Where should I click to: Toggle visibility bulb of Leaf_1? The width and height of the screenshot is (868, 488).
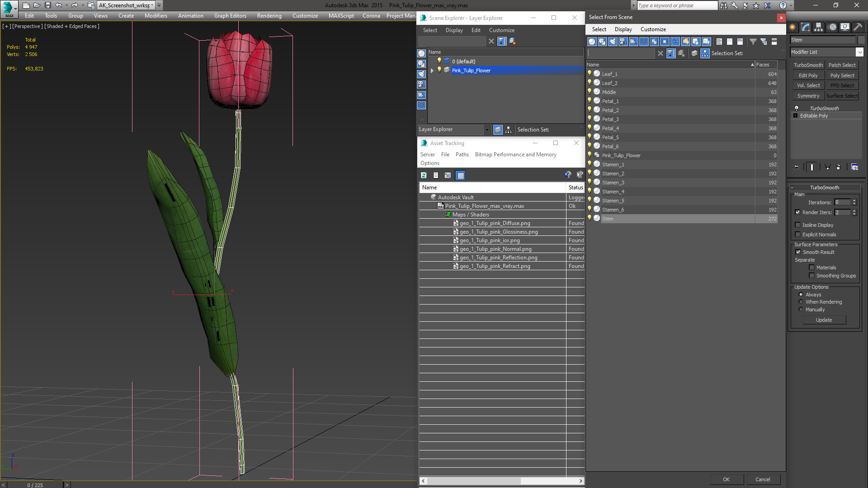[590, 74]
